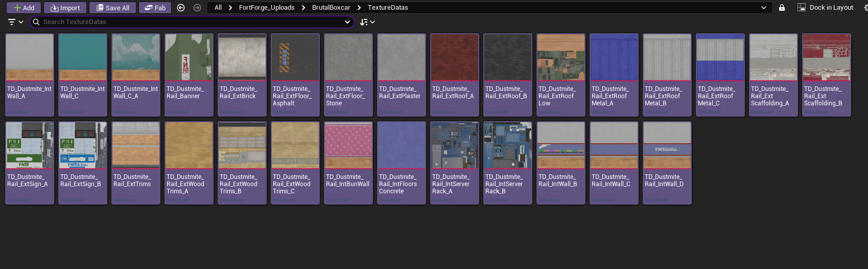Open the saved searches dropdown in search bar
The image size is (868, 269).
[347, 22]
